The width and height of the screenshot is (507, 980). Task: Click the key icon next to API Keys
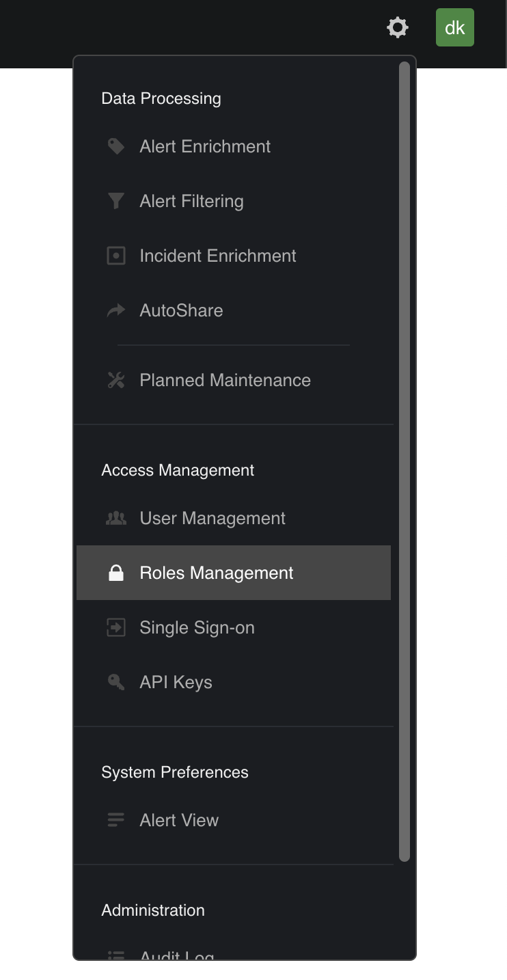(115, 681)
